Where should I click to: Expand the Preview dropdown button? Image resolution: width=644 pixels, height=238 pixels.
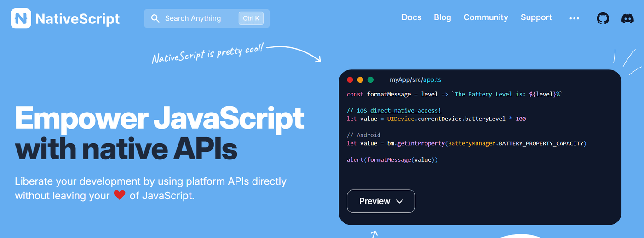(381, 201)
